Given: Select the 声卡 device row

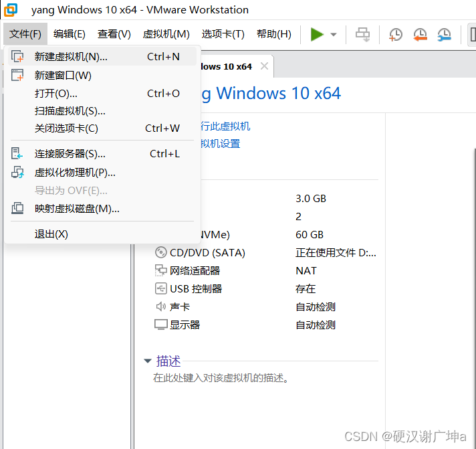Looking at the screenshot, I should click(x=266, y=306).
